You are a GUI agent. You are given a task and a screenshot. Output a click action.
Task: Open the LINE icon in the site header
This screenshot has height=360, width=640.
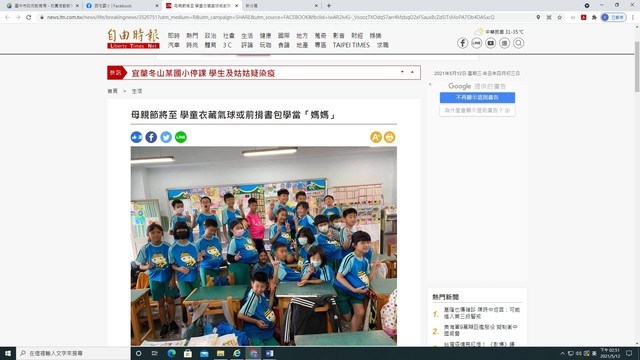pos(476,43)
